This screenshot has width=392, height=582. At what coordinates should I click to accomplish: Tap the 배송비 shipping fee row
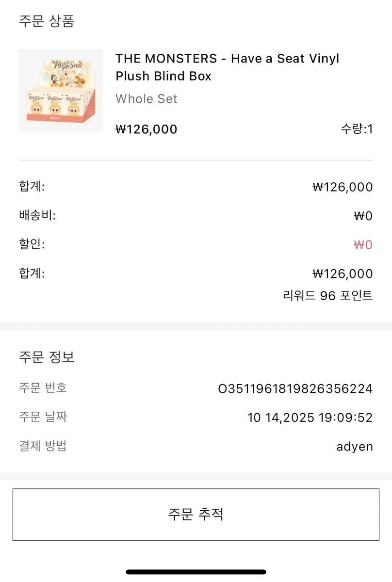(196, 216)
